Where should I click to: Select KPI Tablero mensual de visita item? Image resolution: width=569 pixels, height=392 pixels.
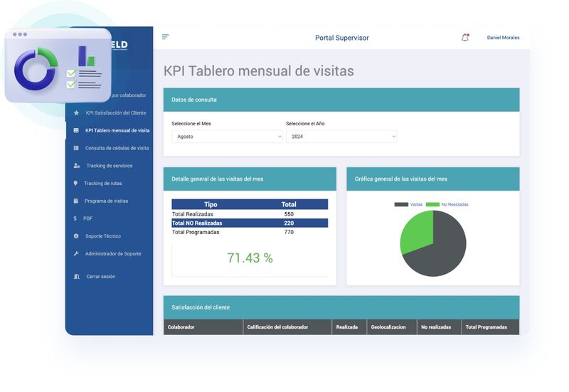pyautogui.click(x=117, y=130)
